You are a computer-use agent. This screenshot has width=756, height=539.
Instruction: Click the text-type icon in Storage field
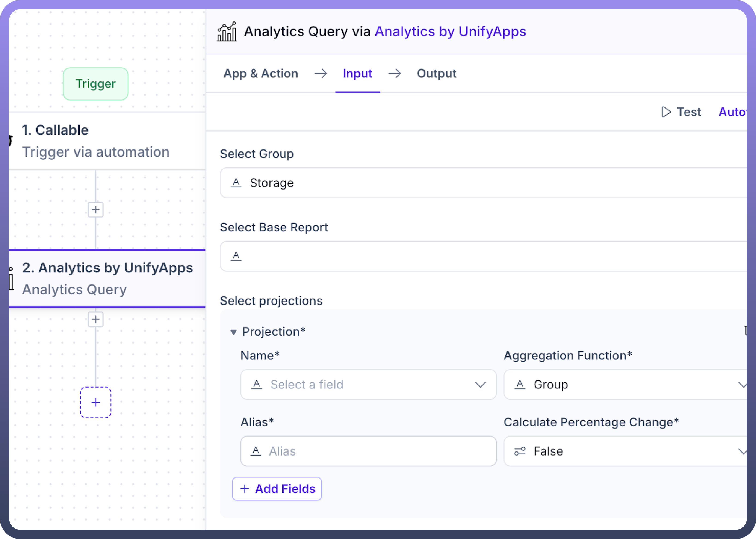[236, 183]
